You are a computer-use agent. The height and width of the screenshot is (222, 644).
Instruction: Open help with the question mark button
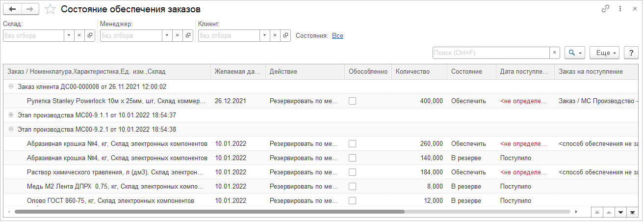point(631,53)
